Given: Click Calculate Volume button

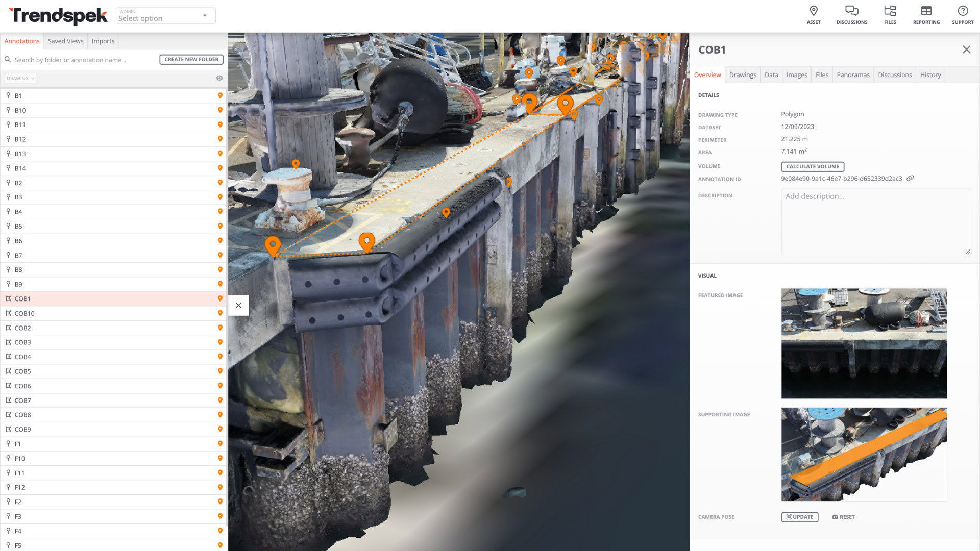Looking at the screenshot, I should click(813, 166).
